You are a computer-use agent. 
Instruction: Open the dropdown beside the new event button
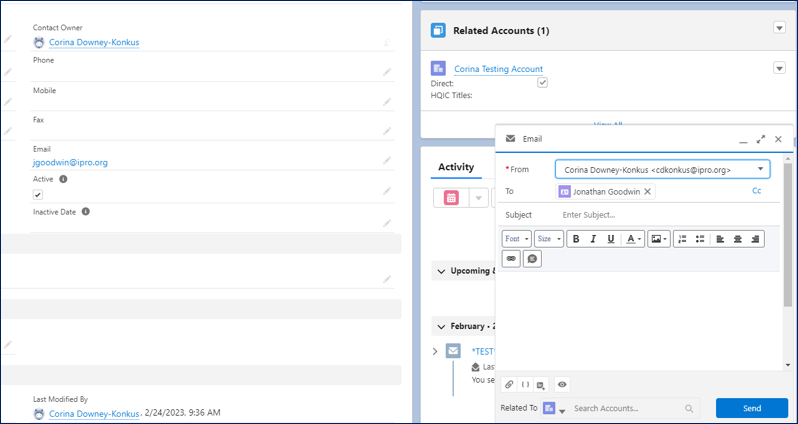[478, 197]
